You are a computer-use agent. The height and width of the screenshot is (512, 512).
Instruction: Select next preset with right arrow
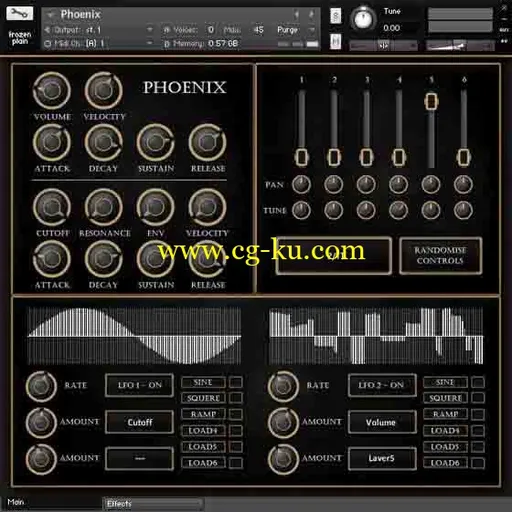(311, 14)
